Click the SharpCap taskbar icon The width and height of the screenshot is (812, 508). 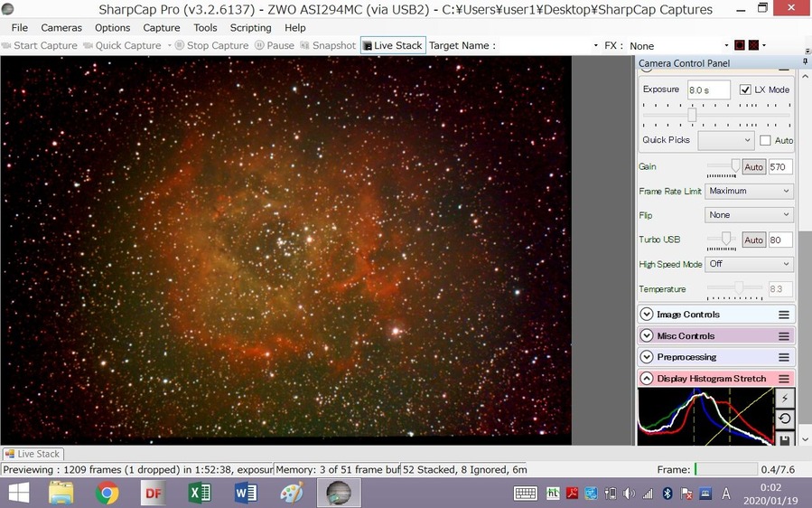(339, 493)
